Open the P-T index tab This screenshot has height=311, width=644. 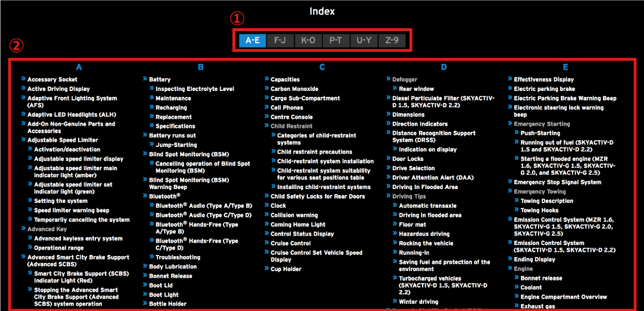point(336,40)
